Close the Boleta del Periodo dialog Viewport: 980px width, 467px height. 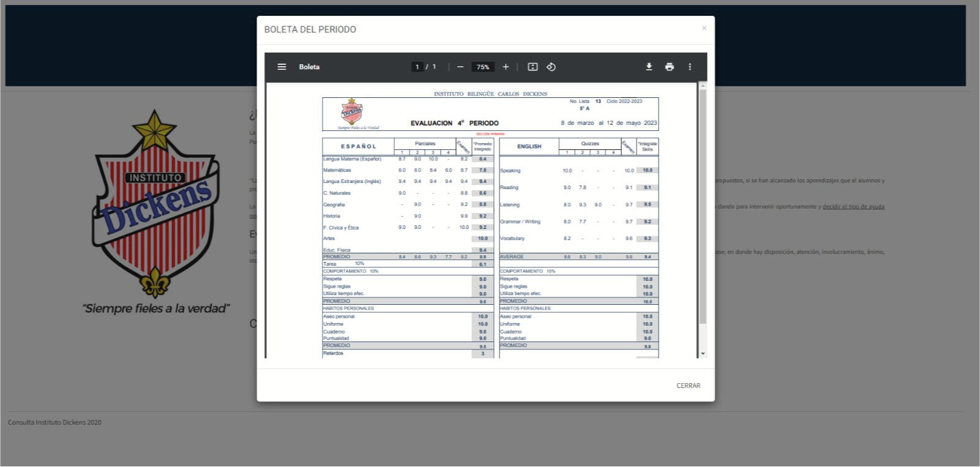pyautogui.click(x=688, y=386)
